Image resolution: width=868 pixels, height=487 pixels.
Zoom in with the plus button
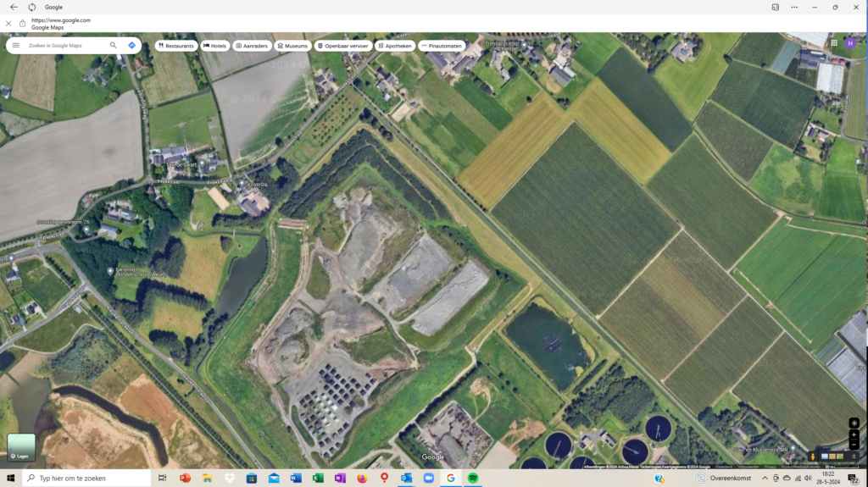(854, 434)
